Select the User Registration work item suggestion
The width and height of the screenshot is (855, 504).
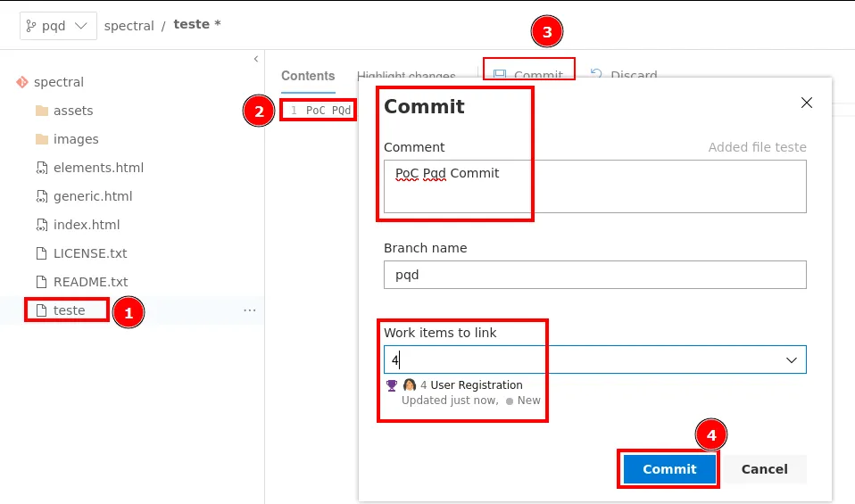[477, 385]
